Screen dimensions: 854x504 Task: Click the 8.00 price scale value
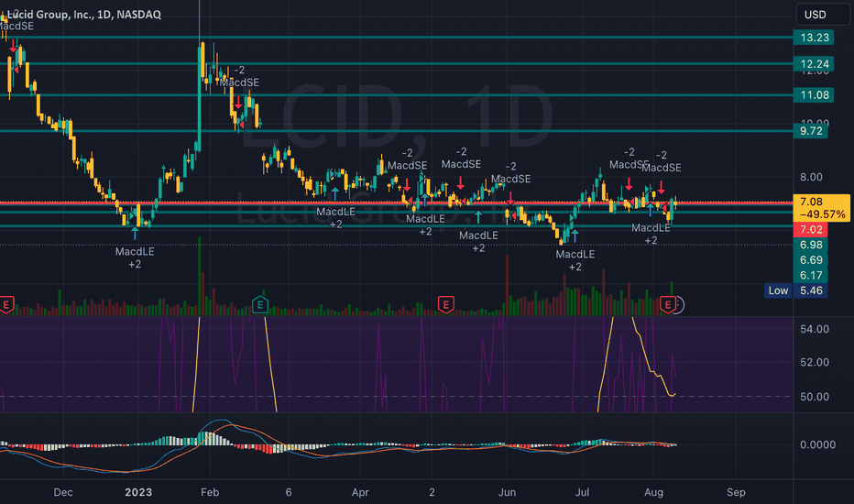[811, 177]
